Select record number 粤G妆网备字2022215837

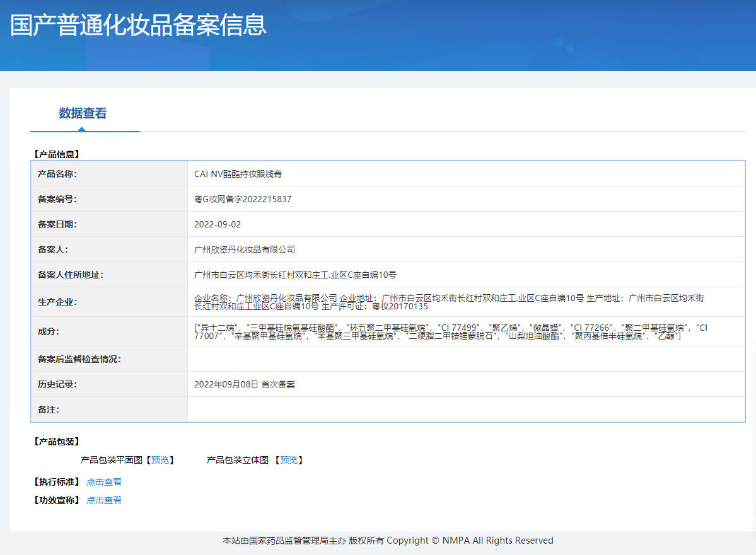coord(243,199)
